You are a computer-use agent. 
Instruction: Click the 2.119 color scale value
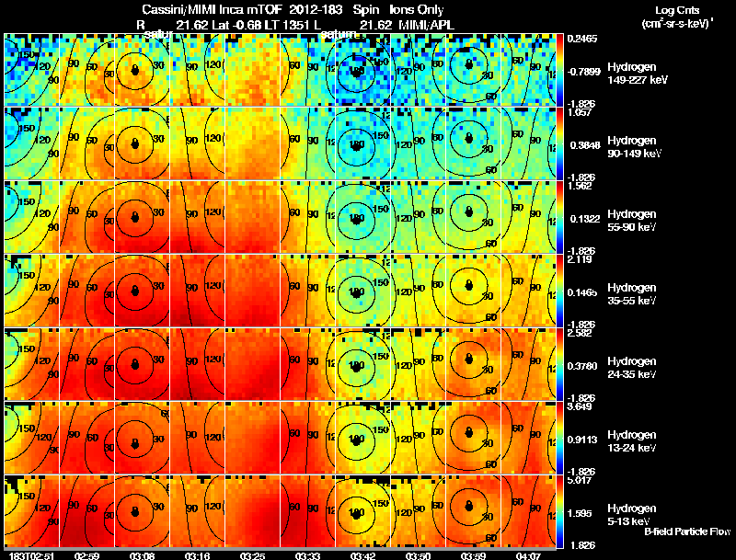(580, 259)
